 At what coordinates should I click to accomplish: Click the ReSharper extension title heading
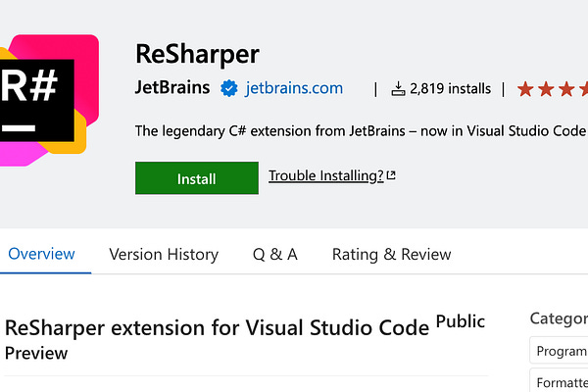coord(197,55)
